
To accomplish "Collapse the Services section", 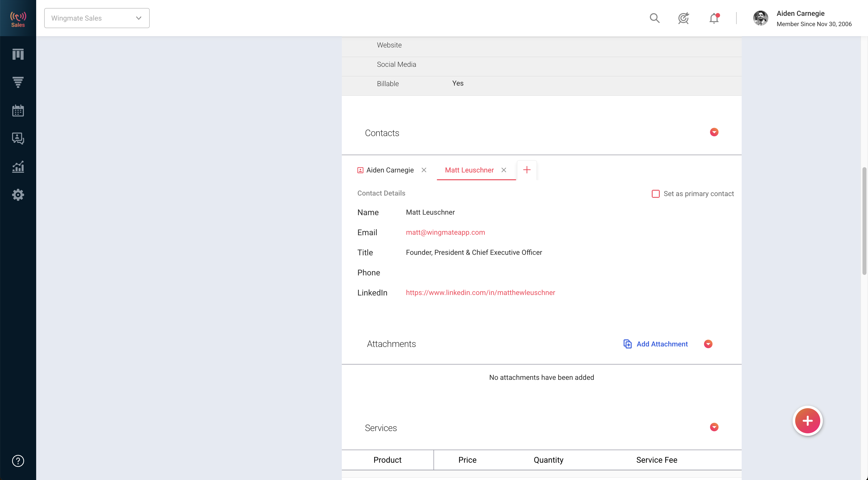I will tap(714, 427).
